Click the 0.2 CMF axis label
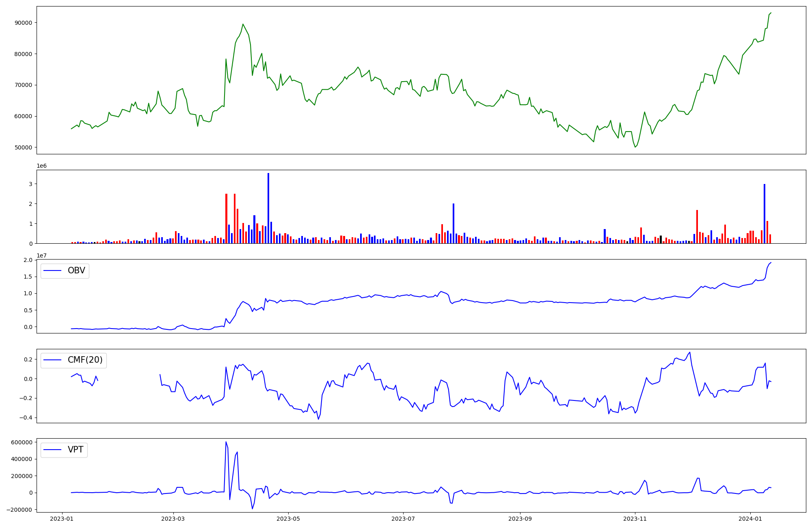The width and height of the screenshot is (812, 528). pyautogui.click(x=28, y=359)
